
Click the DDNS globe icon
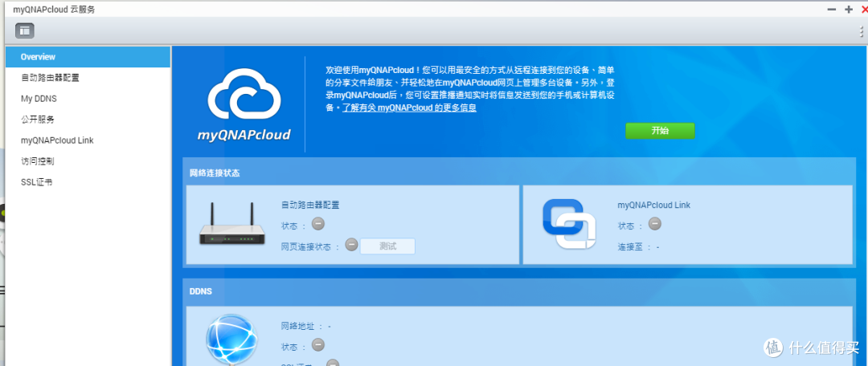click(231, 340)
